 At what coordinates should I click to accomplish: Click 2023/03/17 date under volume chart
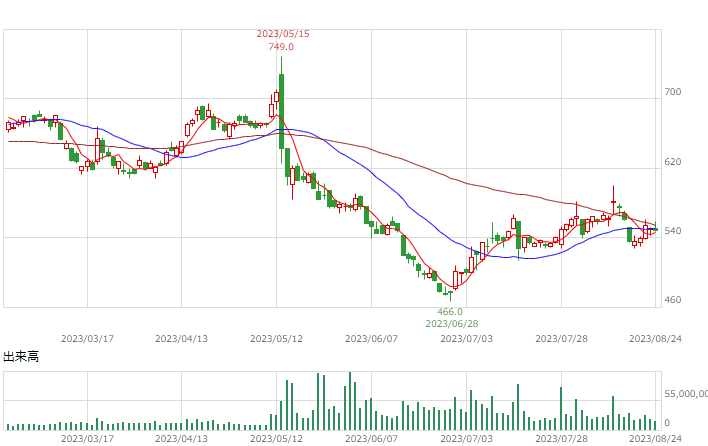(87, 439)
